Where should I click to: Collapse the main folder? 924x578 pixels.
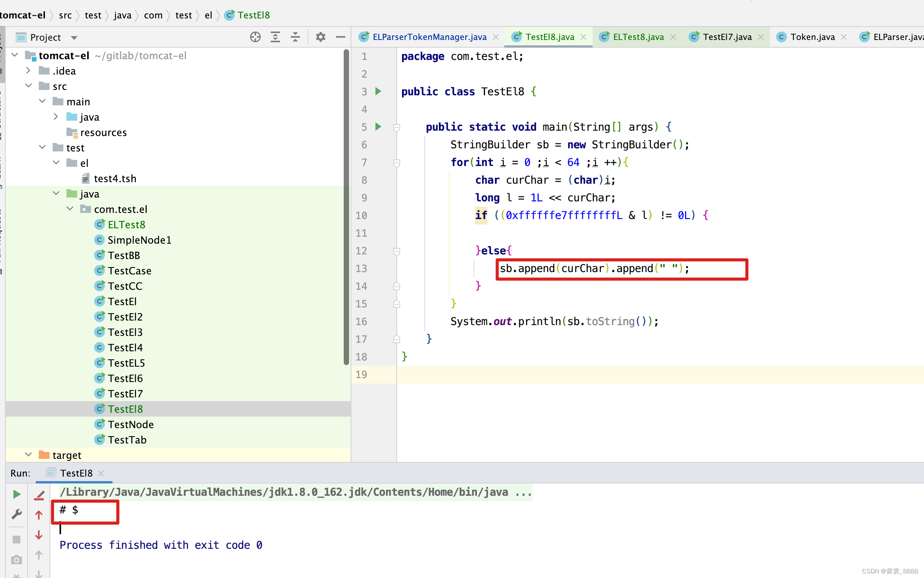click(42, 101)
